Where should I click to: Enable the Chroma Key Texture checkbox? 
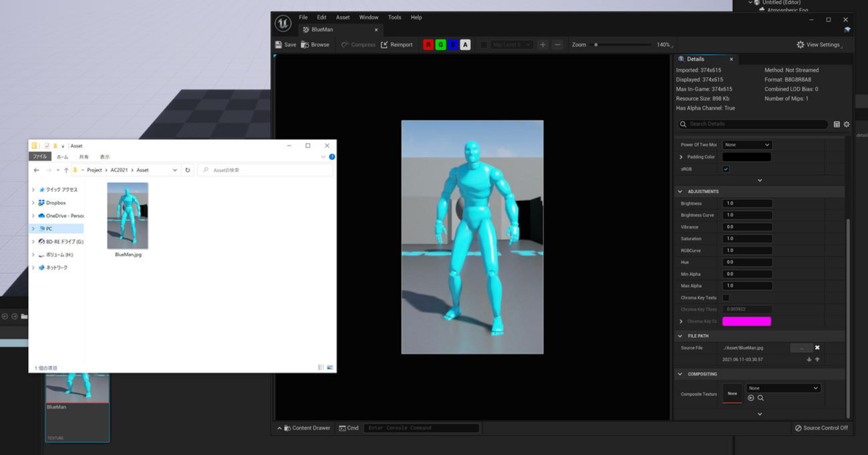point(726,297)
